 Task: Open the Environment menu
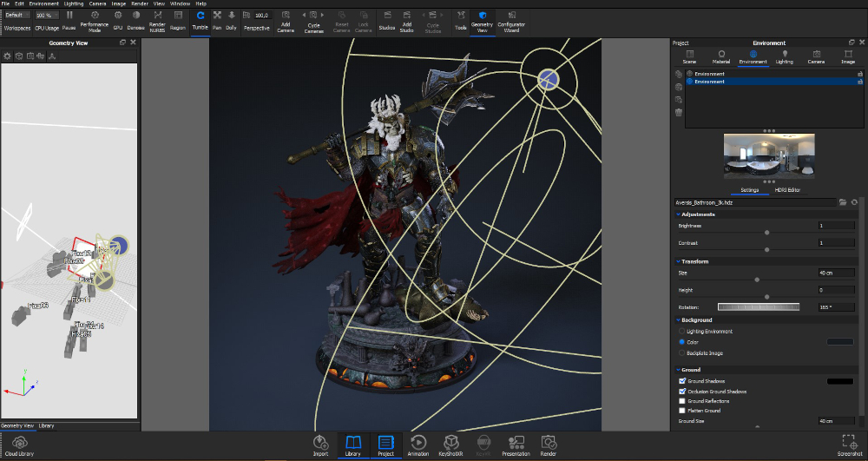[x=43, y=3]
